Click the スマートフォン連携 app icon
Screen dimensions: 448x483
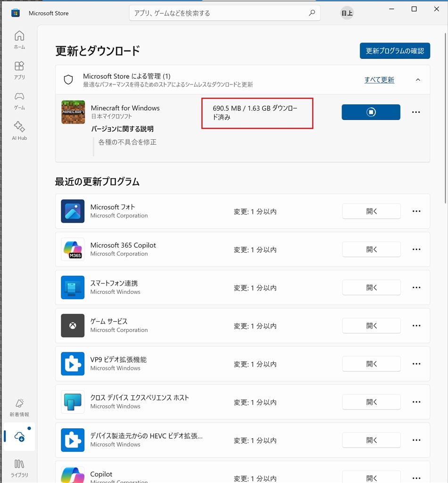73,287
